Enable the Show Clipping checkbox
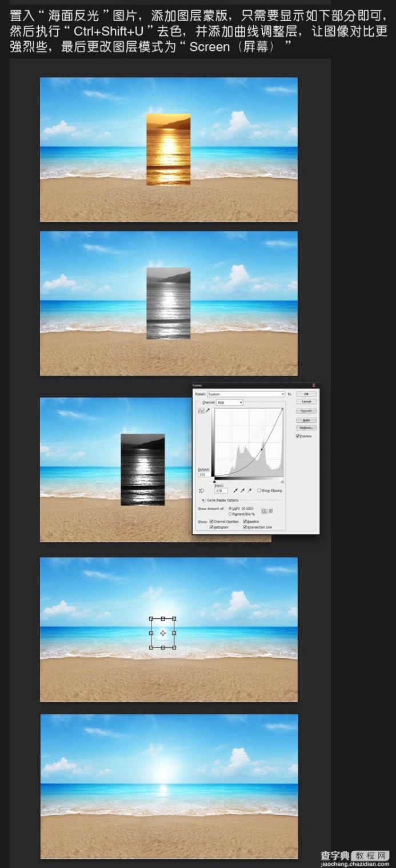This screenshot has height=868, width=396. pos(259,490)
